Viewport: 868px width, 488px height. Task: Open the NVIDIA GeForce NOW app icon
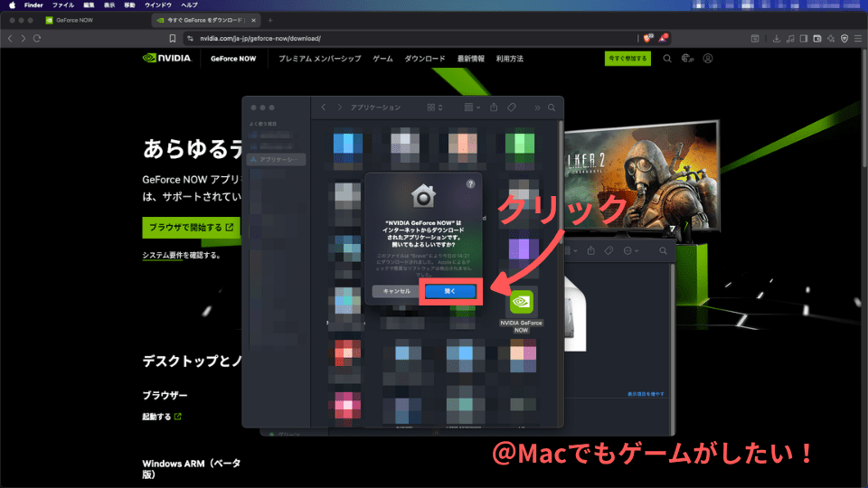pyautogui.click(x=521, y=303)
